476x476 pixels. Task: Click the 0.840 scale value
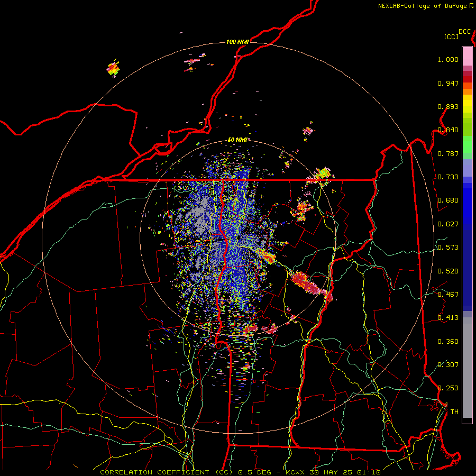[x=448, y=130]
